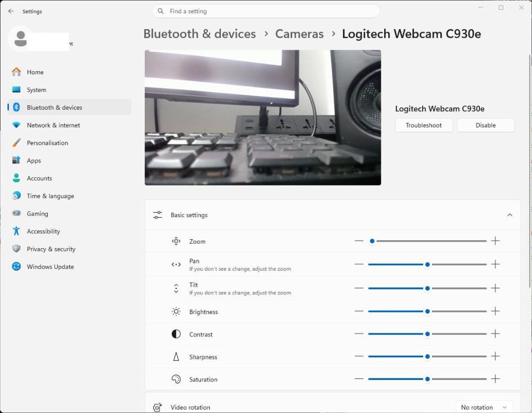Click the Home house icon
Image resolution: width=532 pixels, height=413 pixels.
tap(16, 72)
